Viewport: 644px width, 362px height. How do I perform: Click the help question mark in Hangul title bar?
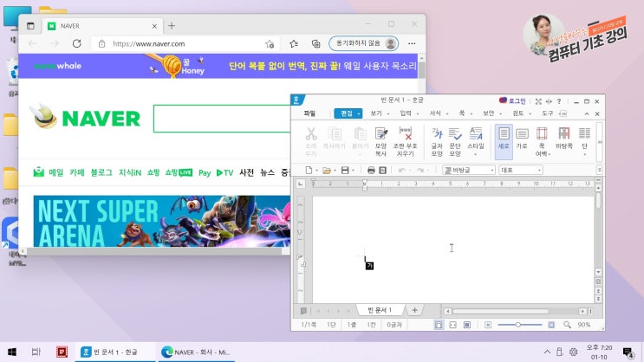[x=559, y=101]
